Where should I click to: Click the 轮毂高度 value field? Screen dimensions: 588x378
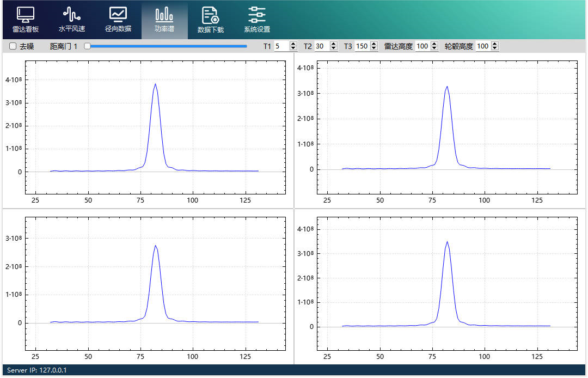[483, 46]
